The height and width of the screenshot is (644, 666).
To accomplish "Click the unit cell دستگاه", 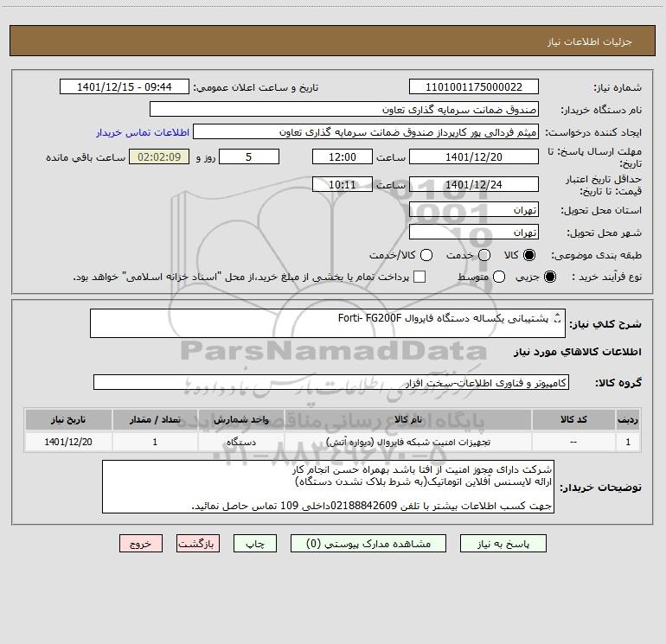I will click(x=241, y=442).
